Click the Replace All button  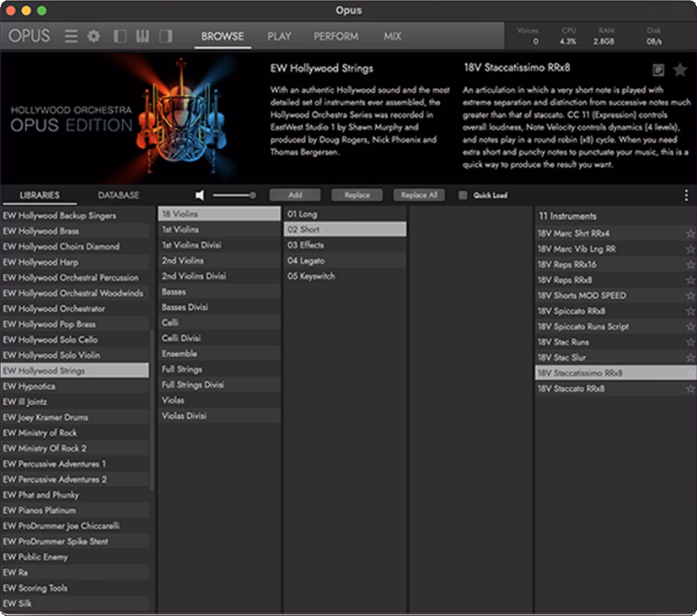[x=419, y=195]
